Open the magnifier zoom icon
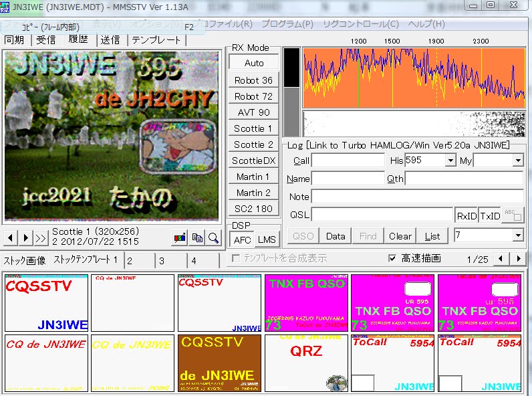Screen dimensions: 532x396 tap(213, 238)
